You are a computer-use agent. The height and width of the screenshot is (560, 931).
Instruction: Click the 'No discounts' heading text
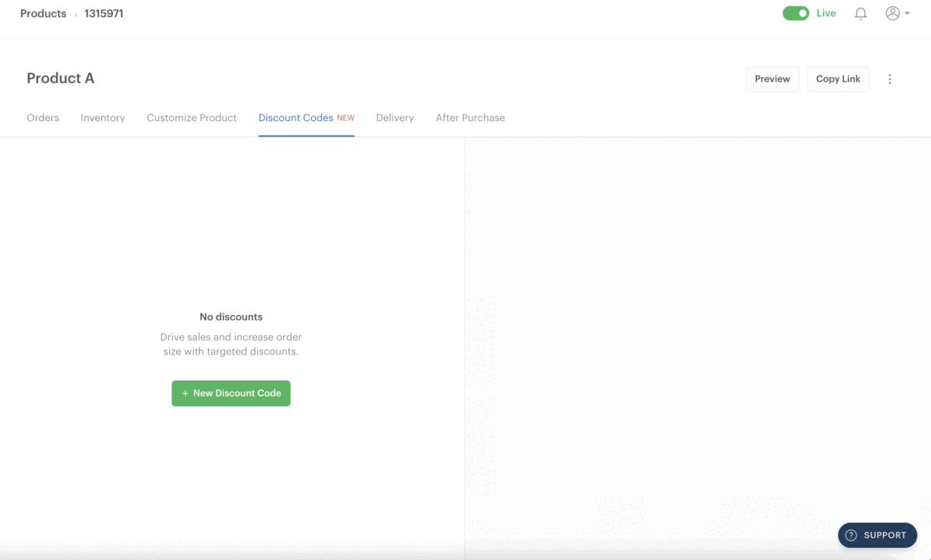pyautogui.click(x=231, y=316)
